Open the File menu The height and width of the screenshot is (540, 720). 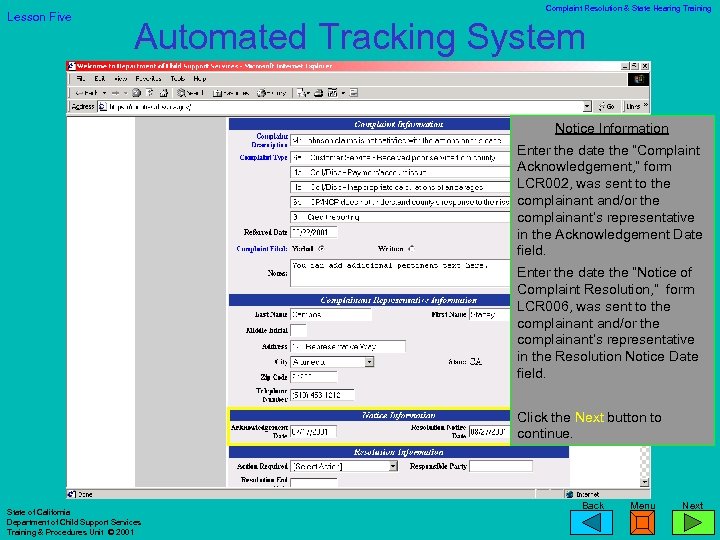(x=81, y=79)
